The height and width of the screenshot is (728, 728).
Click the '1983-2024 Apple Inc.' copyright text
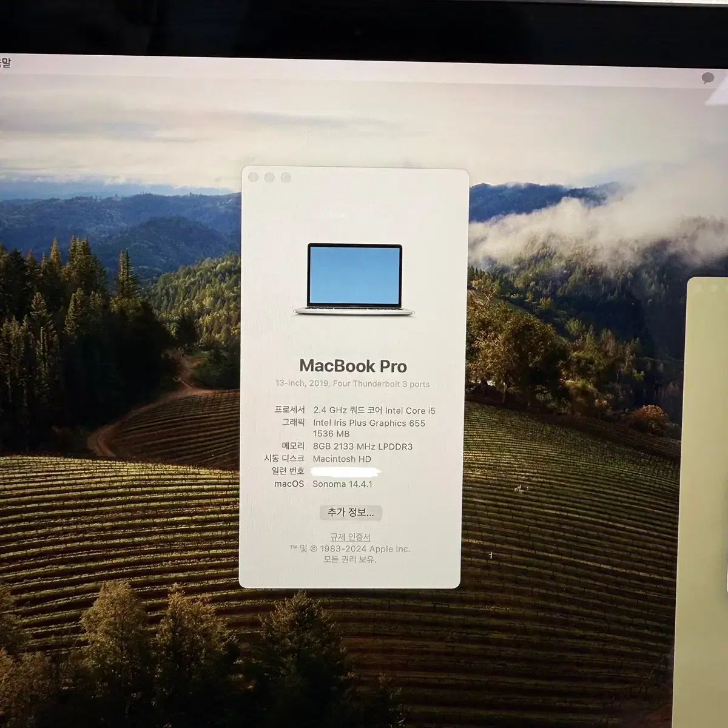coord(365,549)
